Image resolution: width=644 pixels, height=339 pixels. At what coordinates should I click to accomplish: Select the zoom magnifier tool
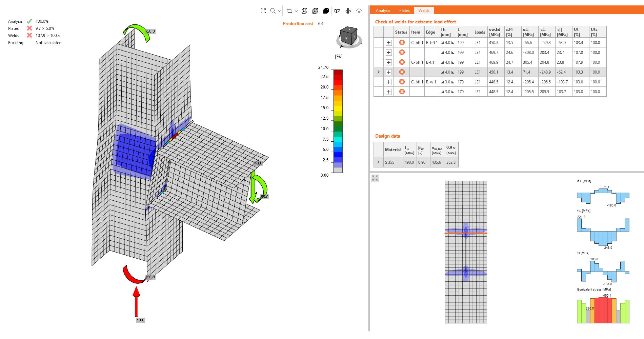pos(272,11)
